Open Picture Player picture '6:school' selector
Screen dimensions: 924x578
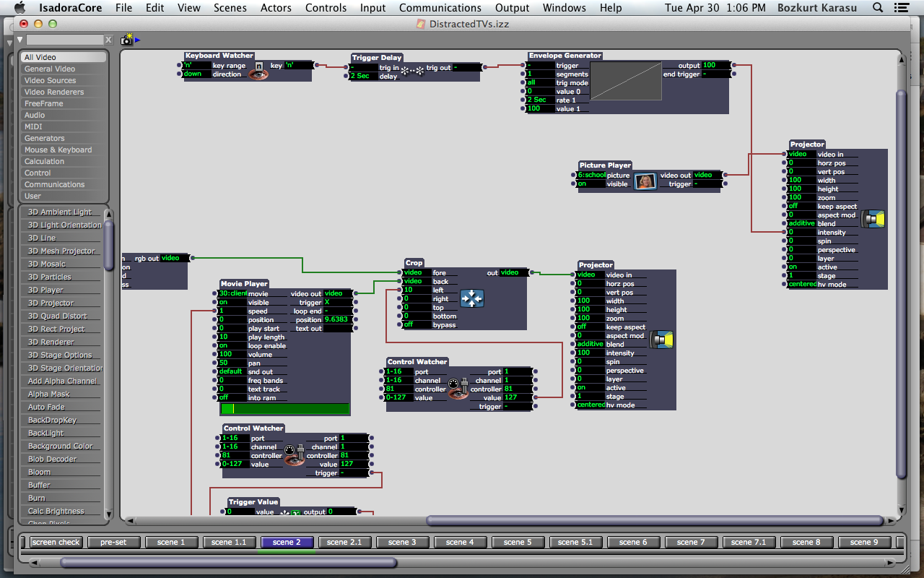(x=591, y=176)
